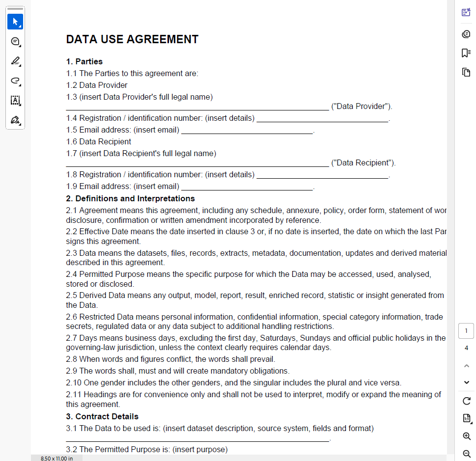Click the blank line before ("Data Recipient")

pyautogui.click(x=197, y=165)
